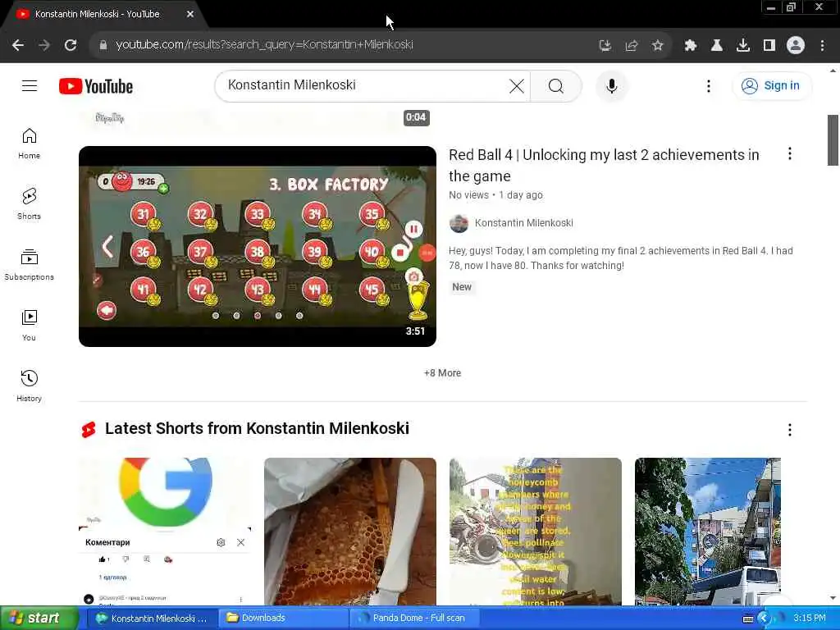This screenshot has width=840, height=630.
Task: Open History in the sidebar
Action: coord(29,386)
